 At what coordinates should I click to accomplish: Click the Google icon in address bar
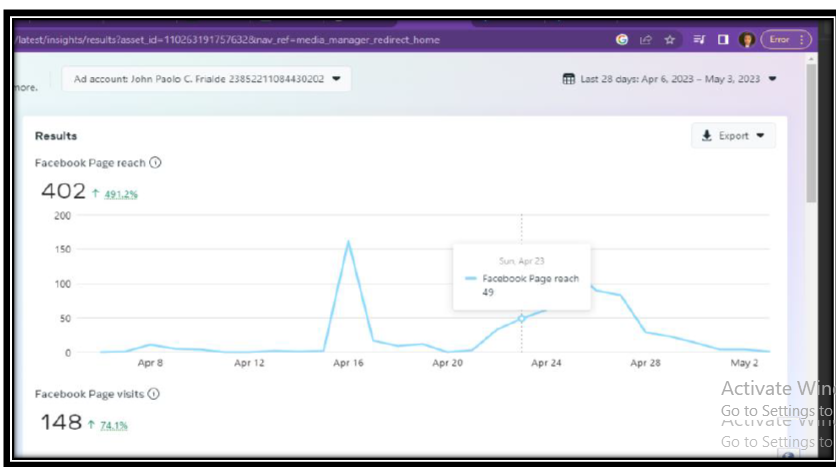[622, 39]
